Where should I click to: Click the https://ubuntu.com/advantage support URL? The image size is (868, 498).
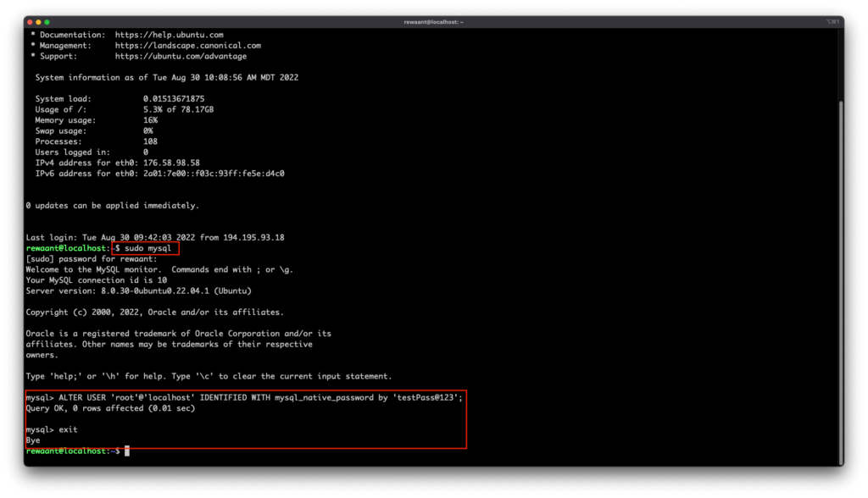pyautogui.click(x=181, y=56)
